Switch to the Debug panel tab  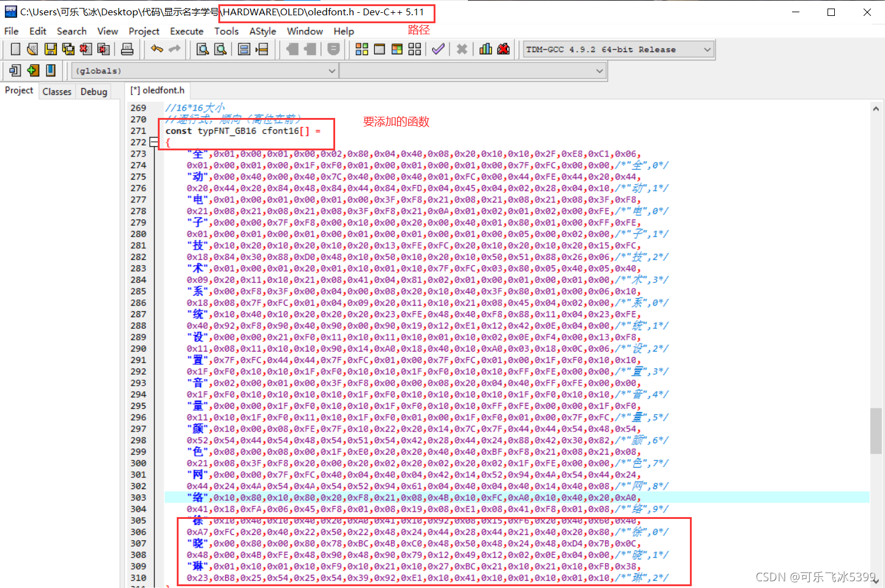tap(94, 92)
